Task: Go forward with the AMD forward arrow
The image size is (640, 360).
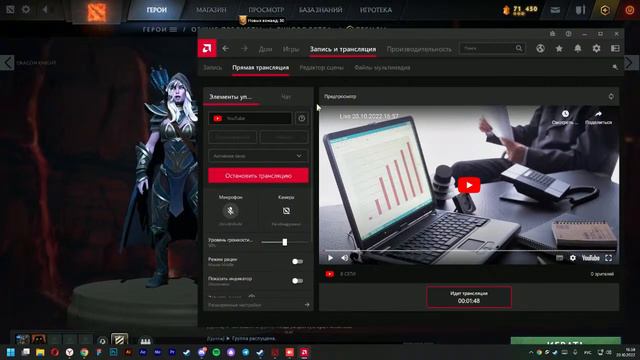Action: [244, 49]
